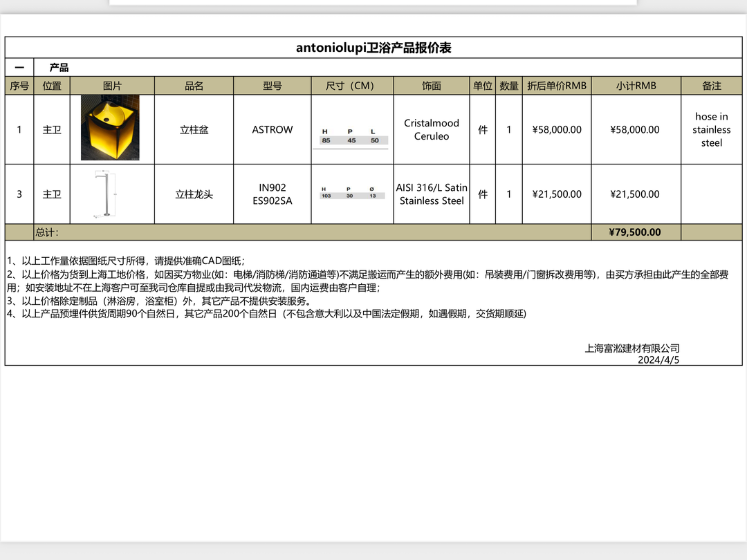Select the ASTROW dimensions image (H85 P45 L50)
747x560 pixels.
pyautogui.click(x=352, y=136)
